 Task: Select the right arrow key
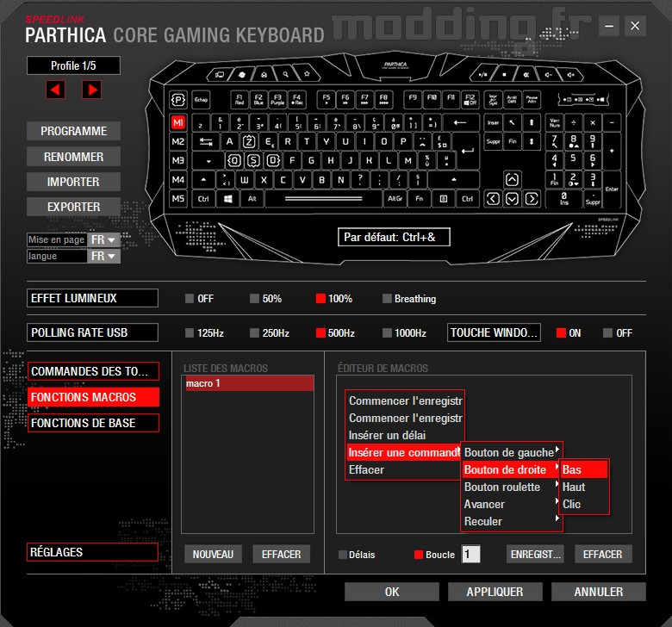532,199
